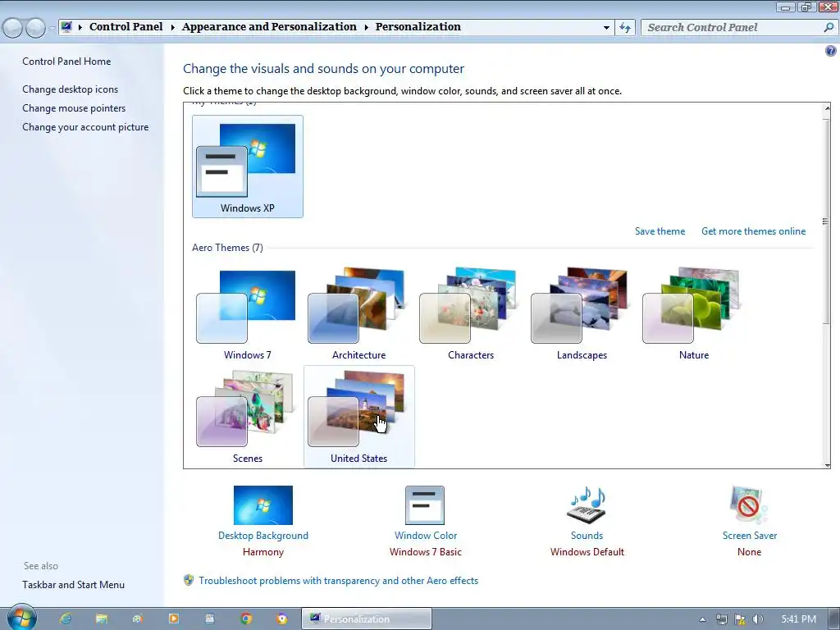The height and width of the screenshot is (630, 840).
Task: Expand arrow after Appearance and Personalization
Action: tap(367, 27)
